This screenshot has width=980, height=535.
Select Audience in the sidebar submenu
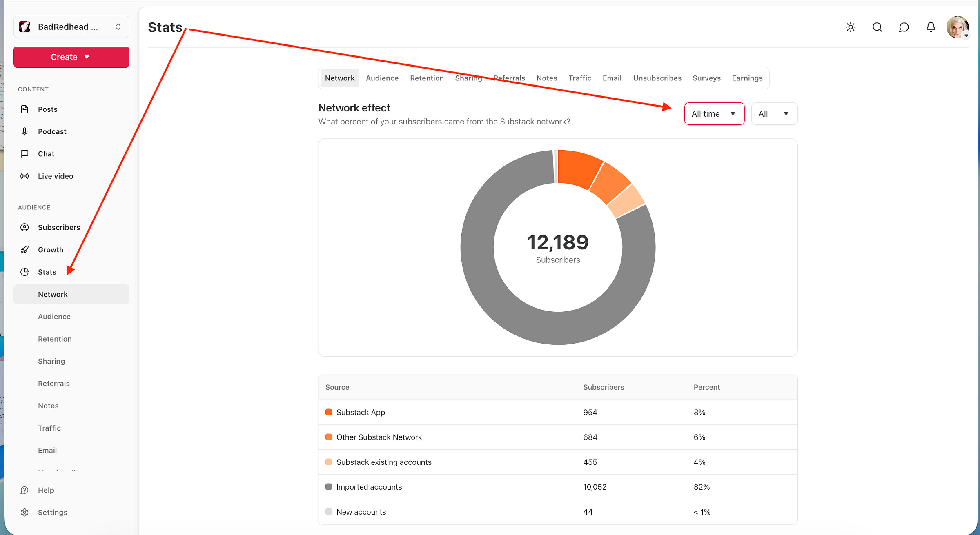[71, 317]
